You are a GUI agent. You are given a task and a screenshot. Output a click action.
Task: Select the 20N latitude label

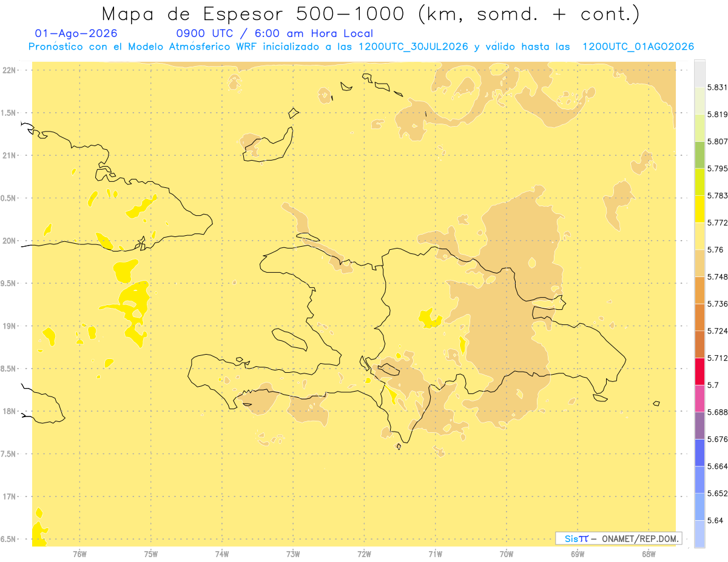[x=9, y=241]
